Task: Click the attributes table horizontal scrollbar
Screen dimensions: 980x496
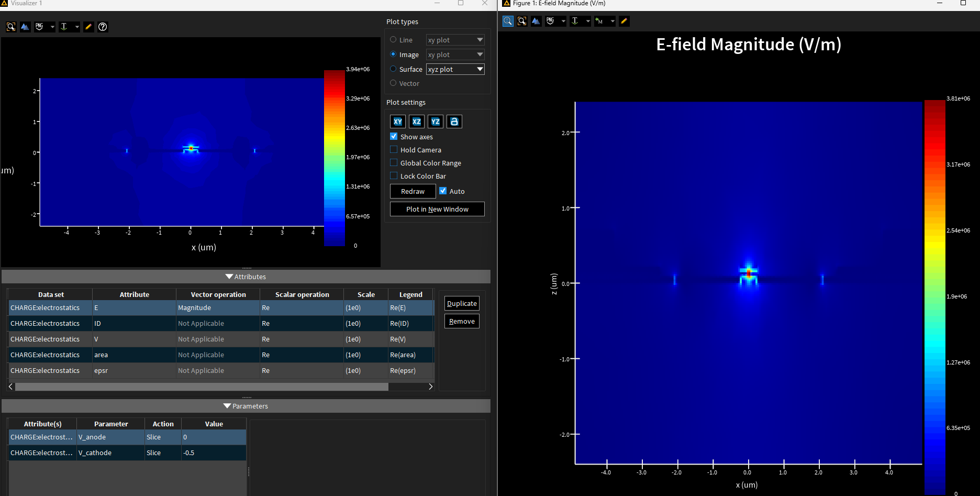Action: point(202,387)
